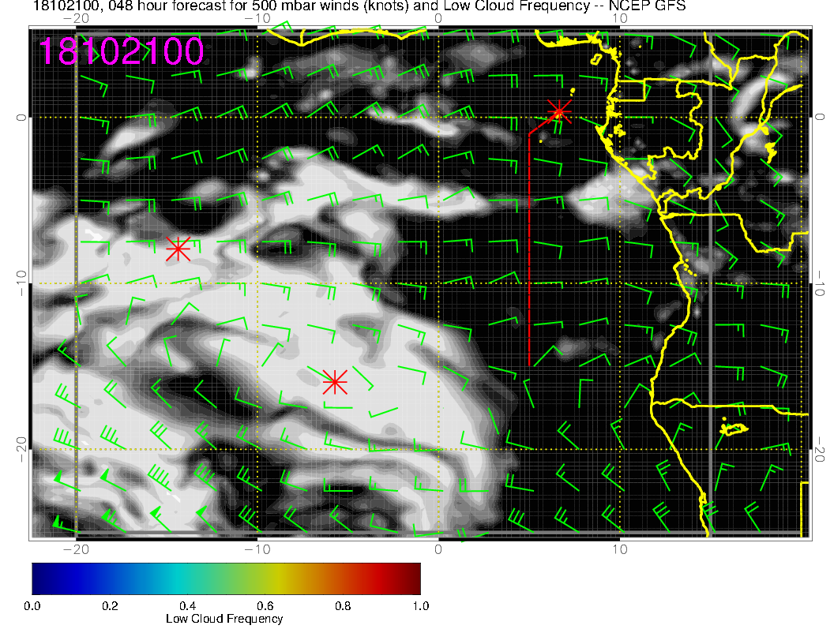
Task: Click the vertical red flight track line
Action: (528, 253)
